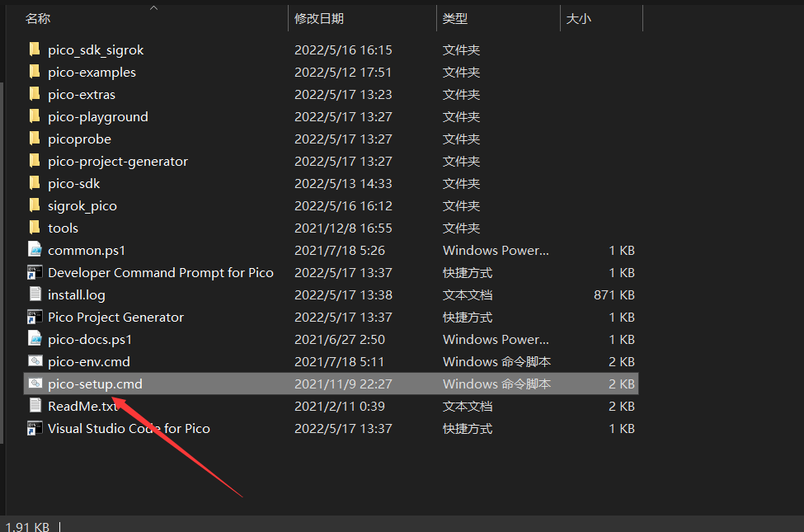
Task: Select the pico-env.cmd file name
Action: [x=89, y=362]
